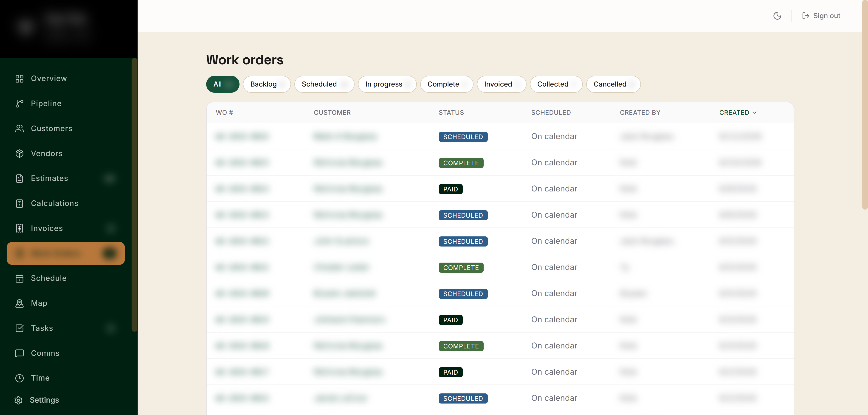This screenshot has height=415, width=868.
Task: Click the Work orders page heading
Action: [245, 60]
